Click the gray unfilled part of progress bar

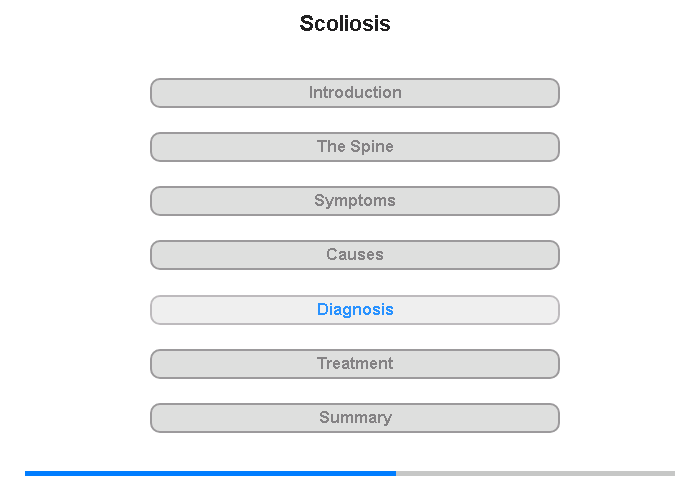click(535, 473)
